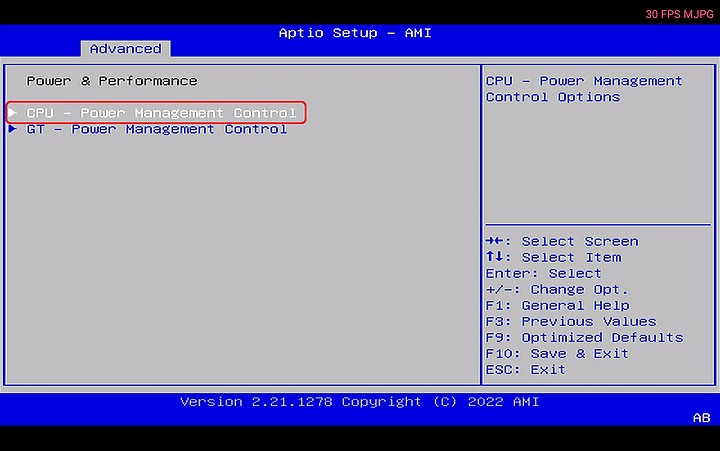Click the Aptio Setup - AMI title
The height and width of the screenshot is (451, 720).
pos(355,33)
